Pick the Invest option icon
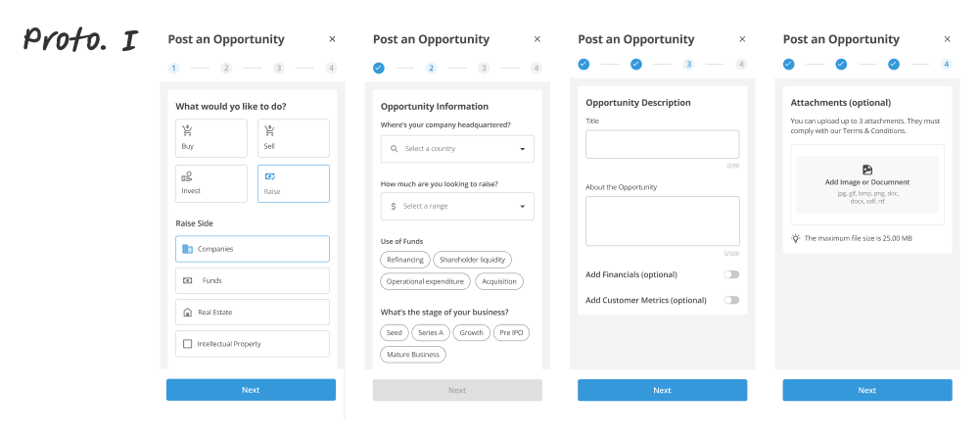 click(x=187, y=176)
